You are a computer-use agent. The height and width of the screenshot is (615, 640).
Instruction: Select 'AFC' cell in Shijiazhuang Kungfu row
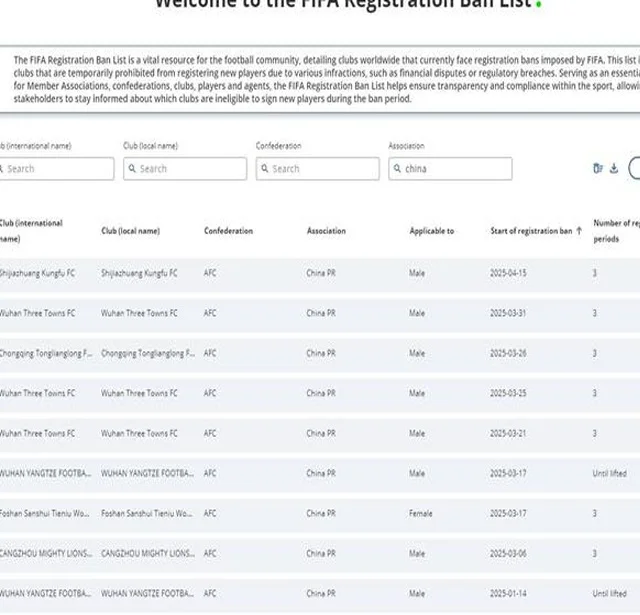click(x=210, y=273)
